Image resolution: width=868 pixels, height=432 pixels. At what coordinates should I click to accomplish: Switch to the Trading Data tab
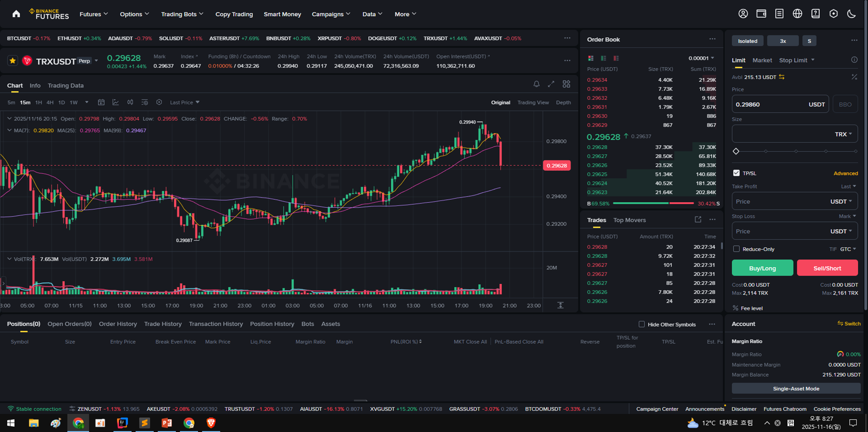pyautogui.click(x=66, y=85)
